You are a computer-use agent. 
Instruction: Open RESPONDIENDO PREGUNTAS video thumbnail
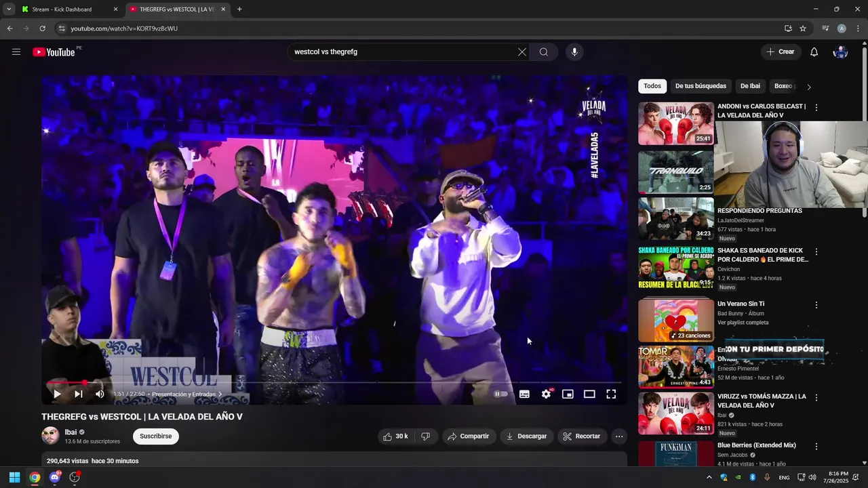(676, 219)
